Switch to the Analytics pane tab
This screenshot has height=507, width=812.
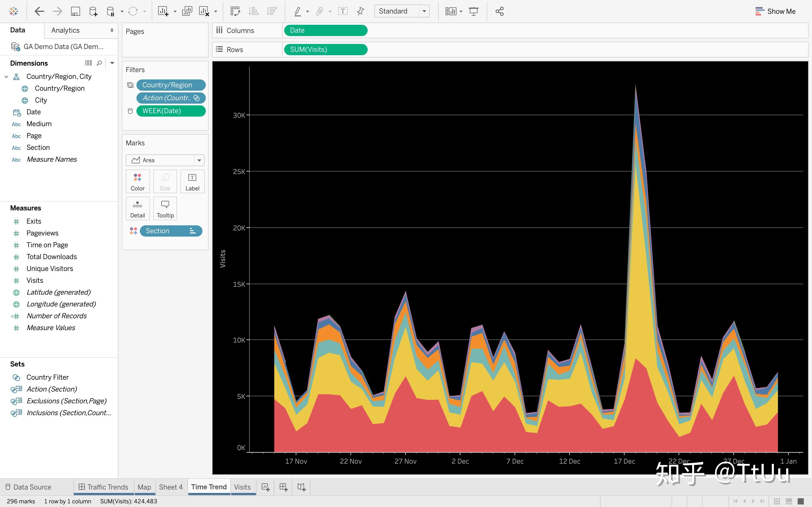point(65,30)
